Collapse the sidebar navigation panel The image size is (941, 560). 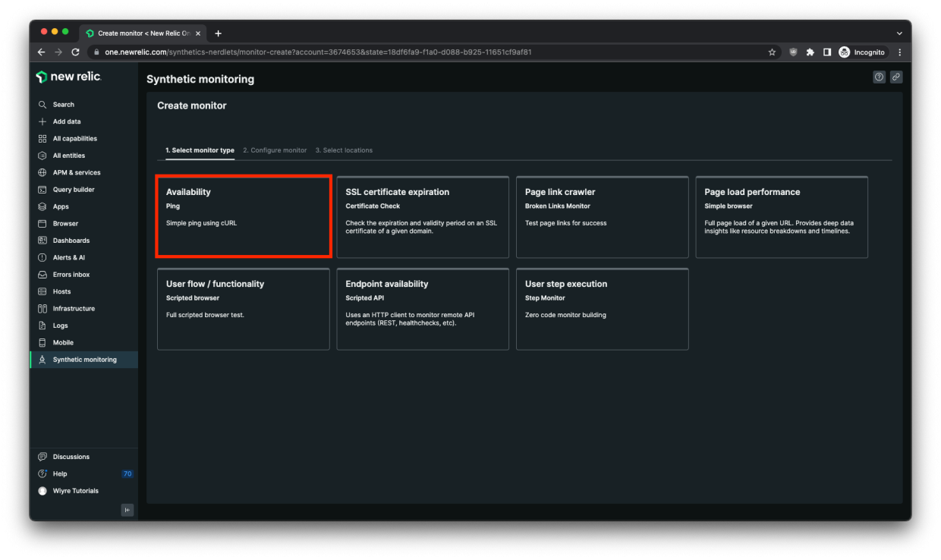point(127,510)
